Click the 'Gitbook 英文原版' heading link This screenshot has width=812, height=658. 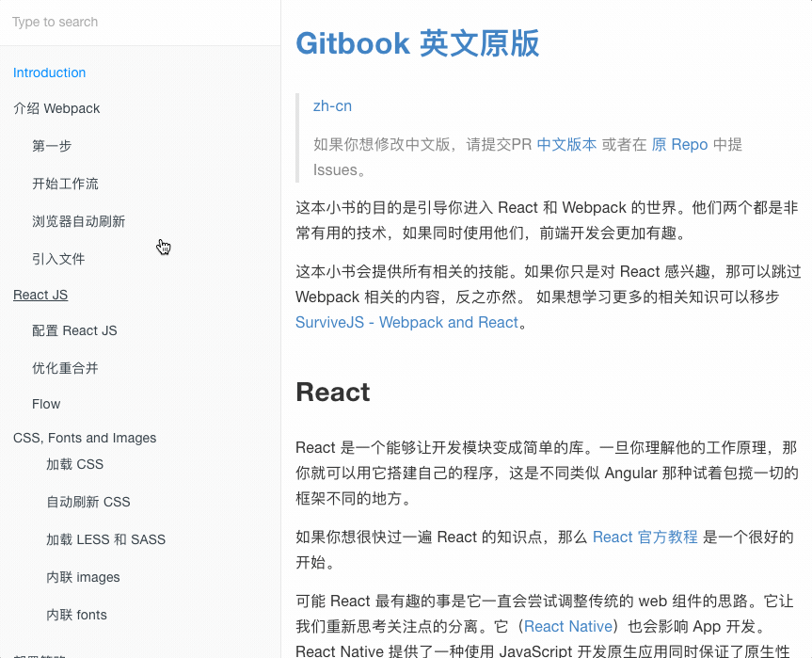click(417, 43)
